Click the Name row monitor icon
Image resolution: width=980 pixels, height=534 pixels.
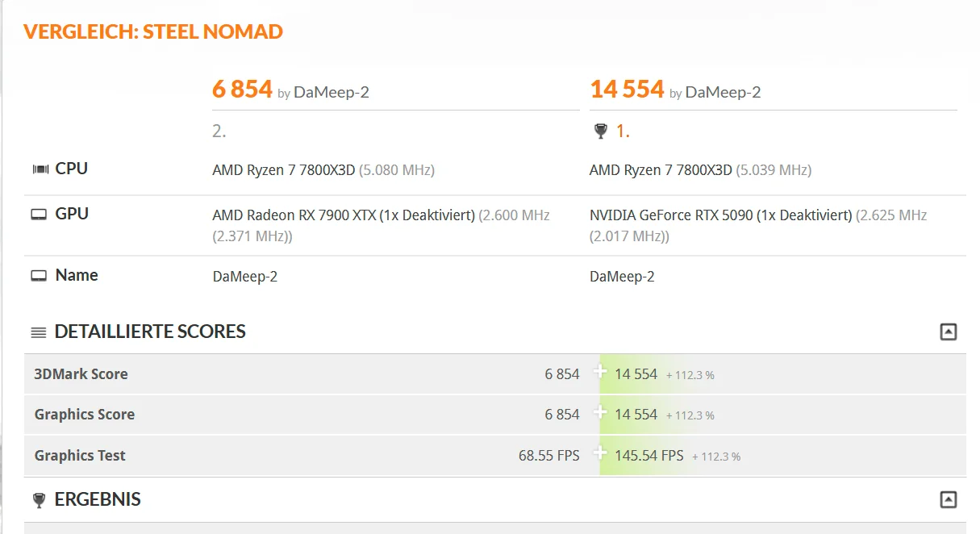click(x=39, y=276)
